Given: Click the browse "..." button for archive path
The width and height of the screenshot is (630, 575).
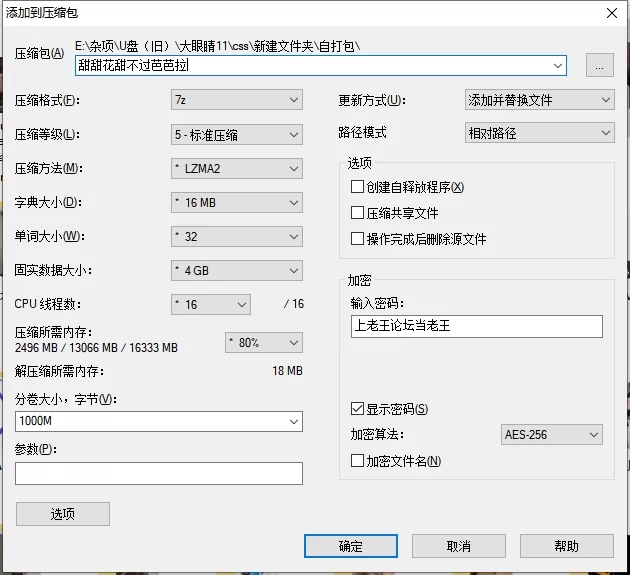Looking at the screenshot, I should click(599, 65).
